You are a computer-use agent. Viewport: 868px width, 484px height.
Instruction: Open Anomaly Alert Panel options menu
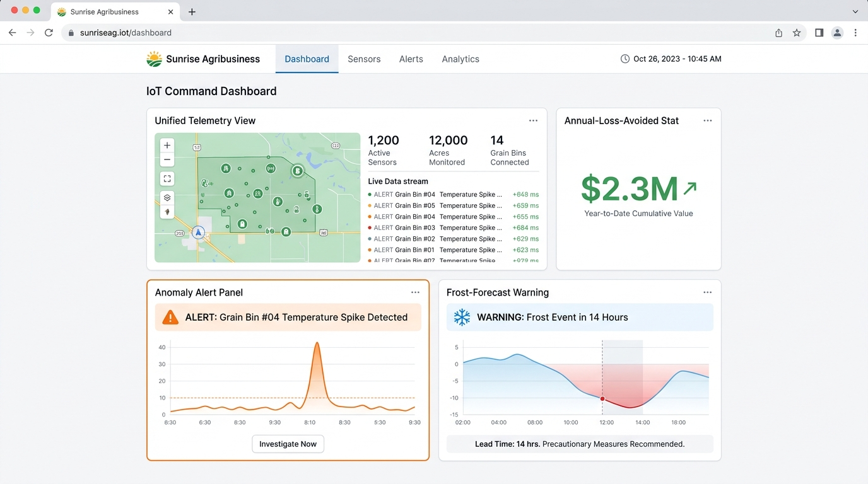click(415, 292)
